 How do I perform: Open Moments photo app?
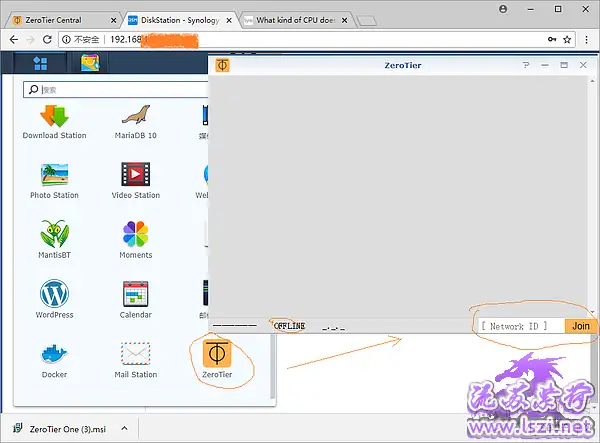click(x=135, y=239)
